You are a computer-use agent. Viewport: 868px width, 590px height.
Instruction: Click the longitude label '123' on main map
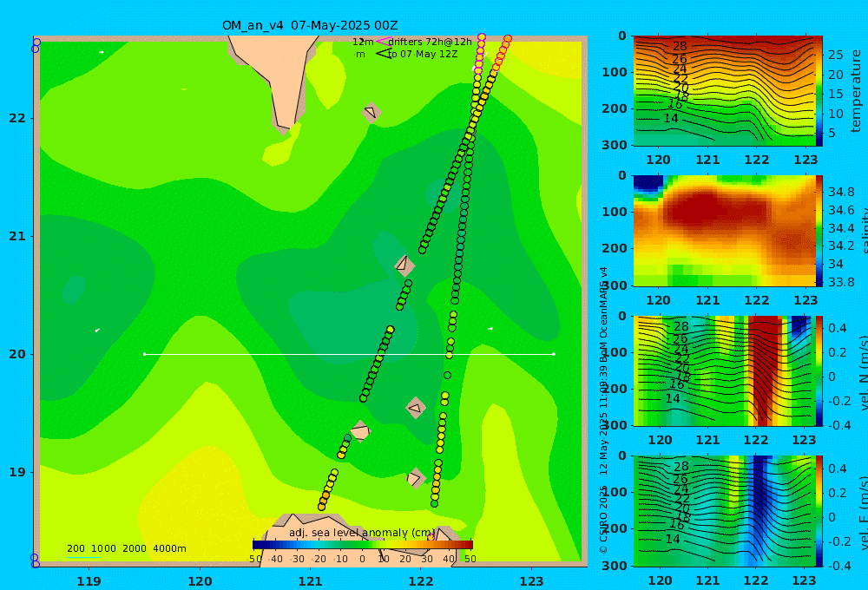[532, 581]
